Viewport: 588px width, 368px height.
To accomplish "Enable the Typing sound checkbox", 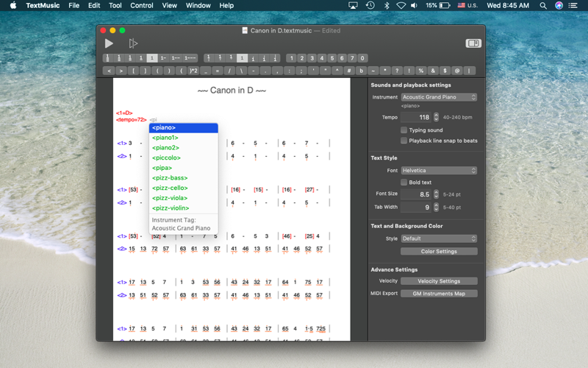I will (404, 130).
